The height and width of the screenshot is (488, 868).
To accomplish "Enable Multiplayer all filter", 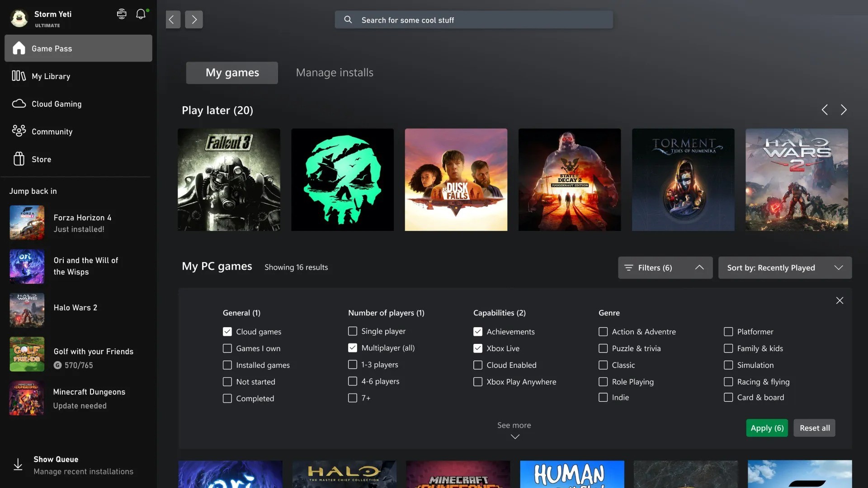I will click(x=352, y=348).
